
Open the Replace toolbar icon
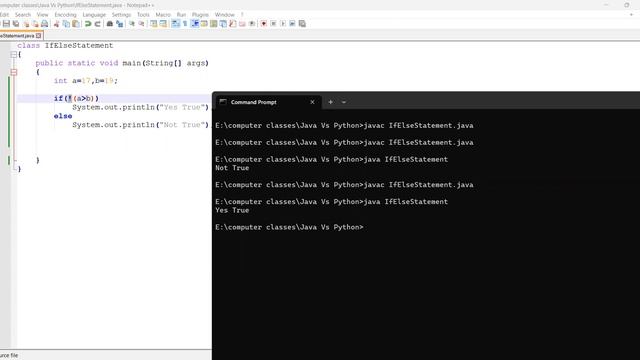tap(120, 24)
